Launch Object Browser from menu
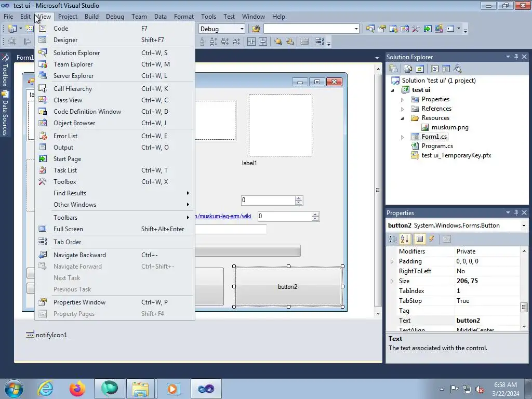 [115, 123]
